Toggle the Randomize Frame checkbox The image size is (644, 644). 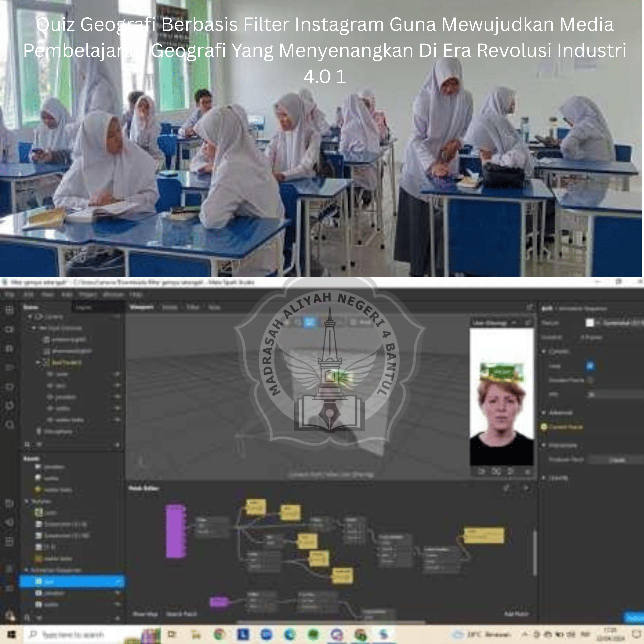tap(590, 380)
